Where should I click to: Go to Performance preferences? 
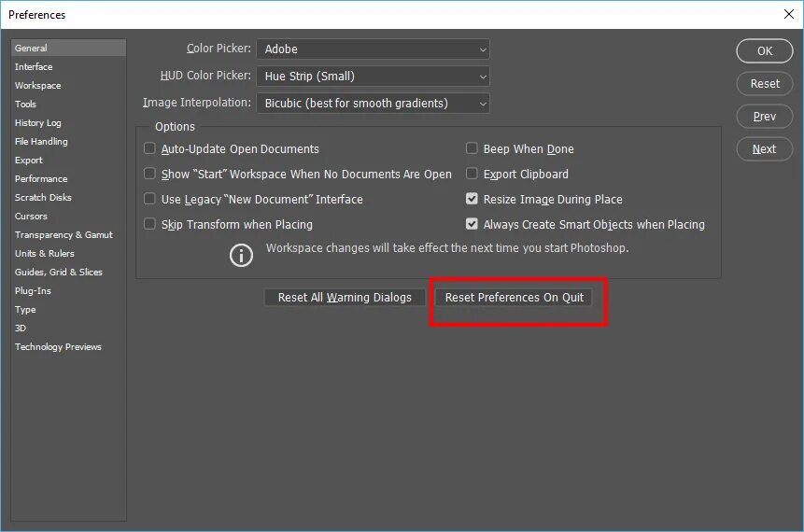click(68, 179)
